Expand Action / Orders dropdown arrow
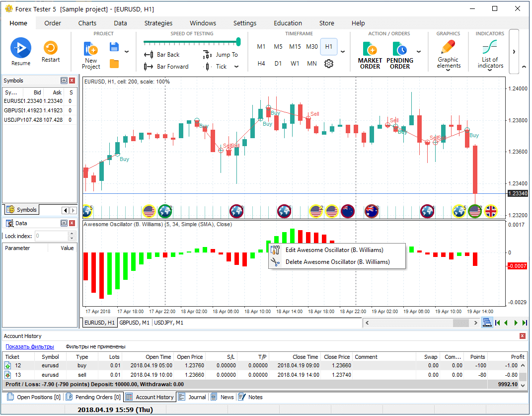This screenshot has height=416, width=532. click(x=419, y=52)
